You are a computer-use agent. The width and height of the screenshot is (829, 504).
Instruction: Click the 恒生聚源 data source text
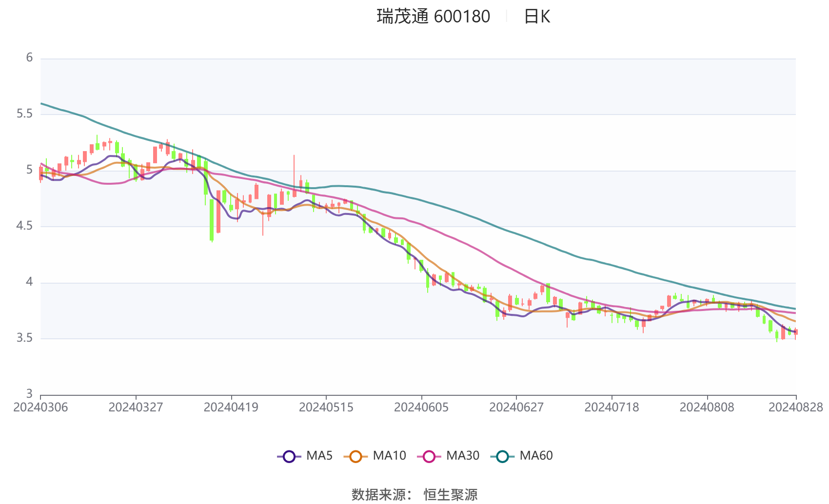451,495
